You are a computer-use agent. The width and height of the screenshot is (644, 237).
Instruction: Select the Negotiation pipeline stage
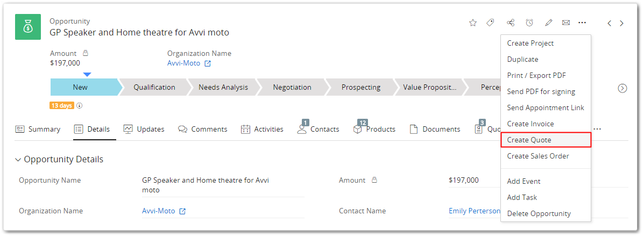click(x=292, y=87)
